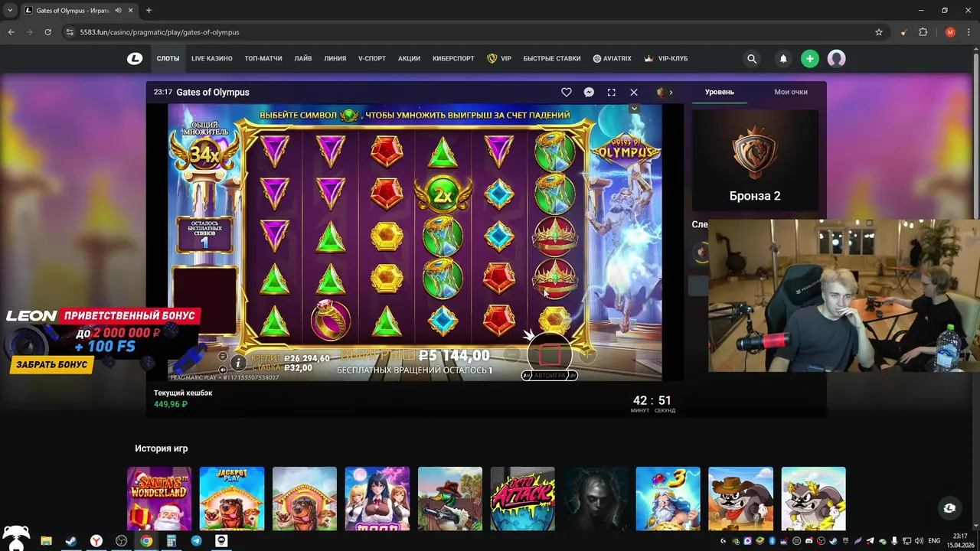This screenshot has height=551, width=980.
Task: Stop the spin with the square button
Action: (549, 354)
